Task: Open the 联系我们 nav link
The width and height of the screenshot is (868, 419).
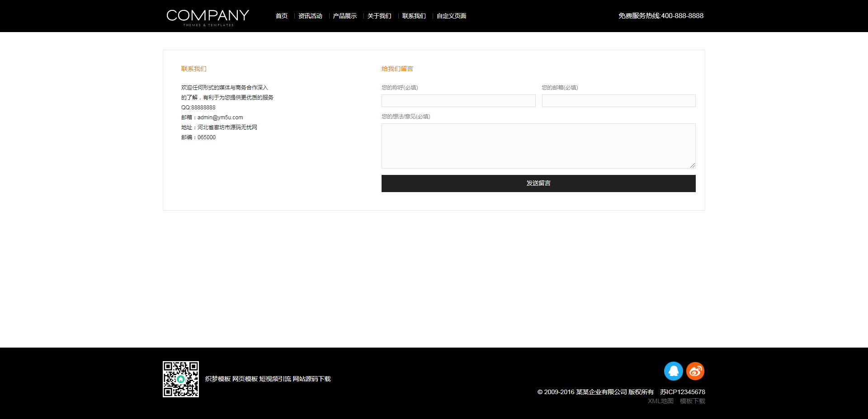Action: point(414,16)
